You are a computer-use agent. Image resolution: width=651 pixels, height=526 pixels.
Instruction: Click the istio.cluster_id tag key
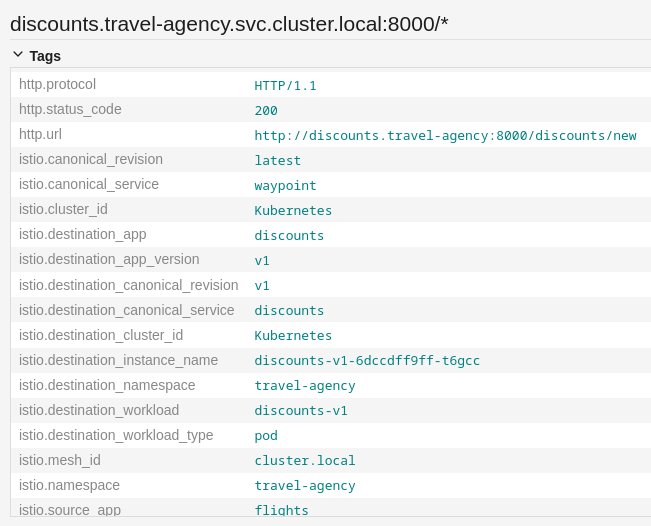point(63,209)
